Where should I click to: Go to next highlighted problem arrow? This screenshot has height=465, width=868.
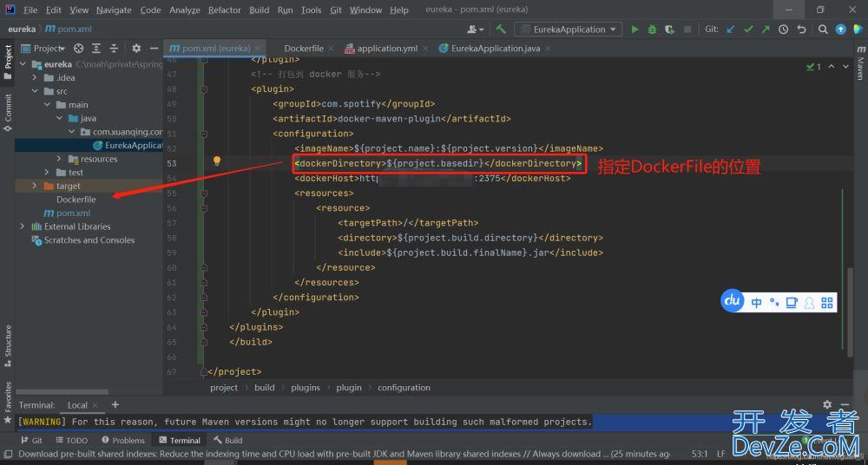pos(845,67)
